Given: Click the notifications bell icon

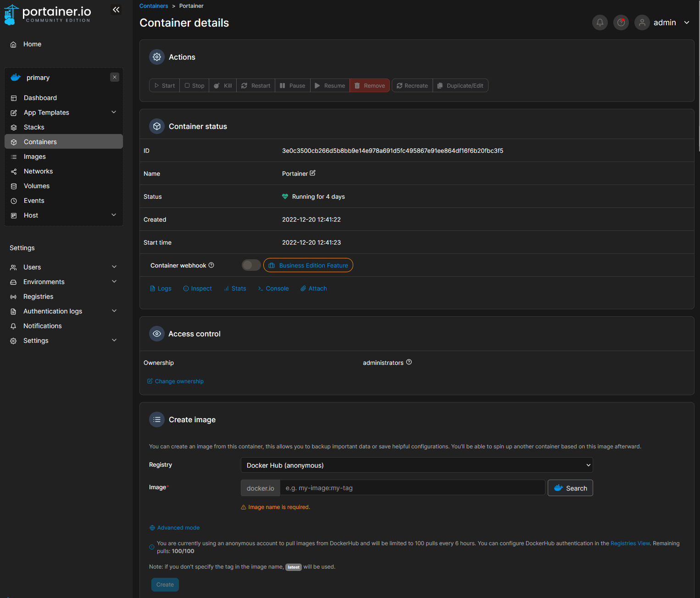Looking at the screenshot, I should (600, 22).
